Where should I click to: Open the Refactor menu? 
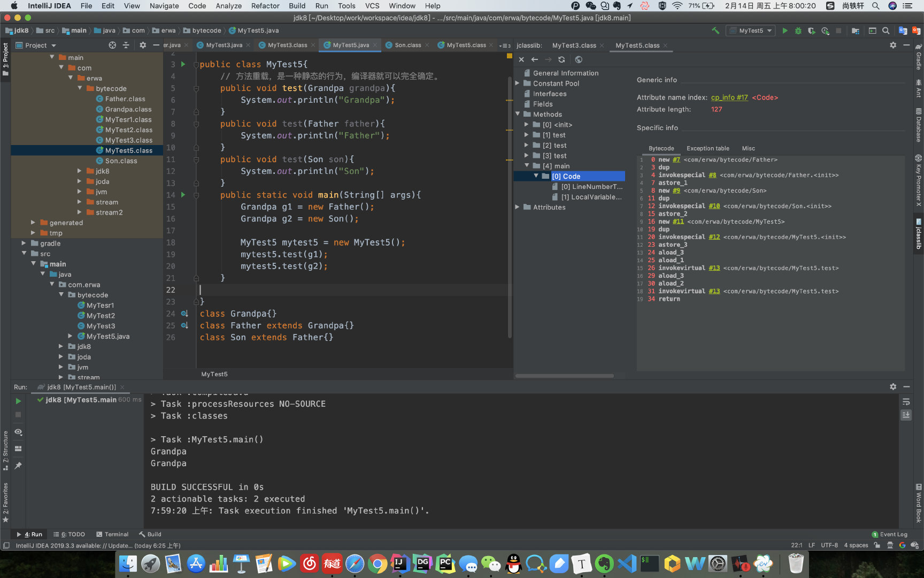click(265, 6)
